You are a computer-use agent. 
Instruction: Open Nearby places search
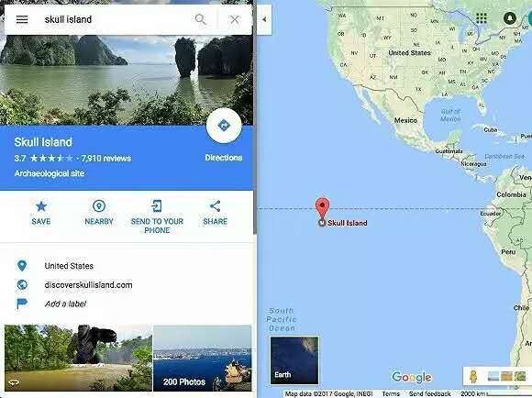point(99,213)
